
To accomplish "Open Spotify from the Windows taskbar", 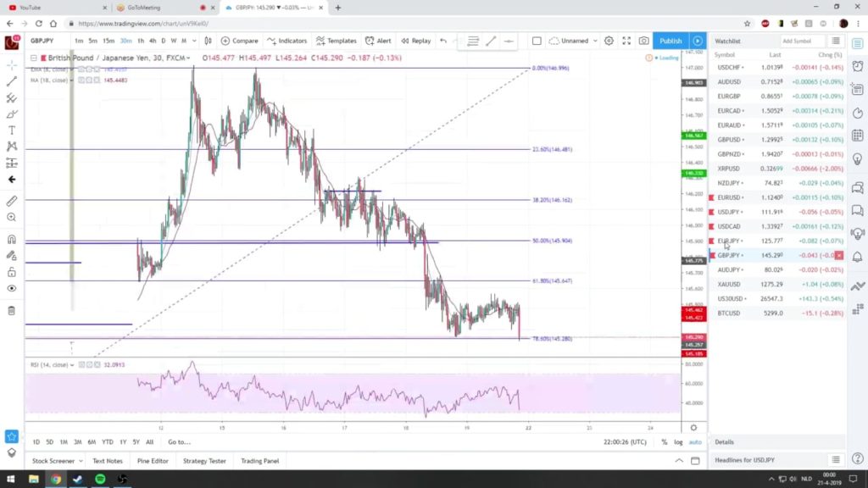I will click(x=100, y=480).
